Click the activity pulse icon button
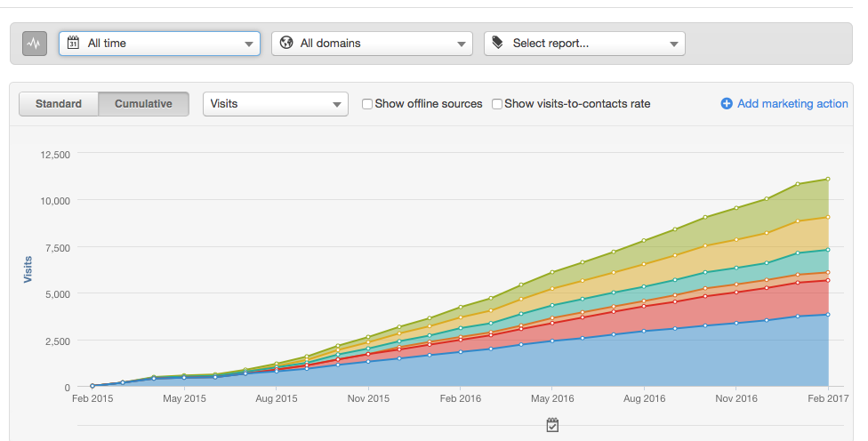The height and width of the screenshot is (441, 868). tap(35, 43)
